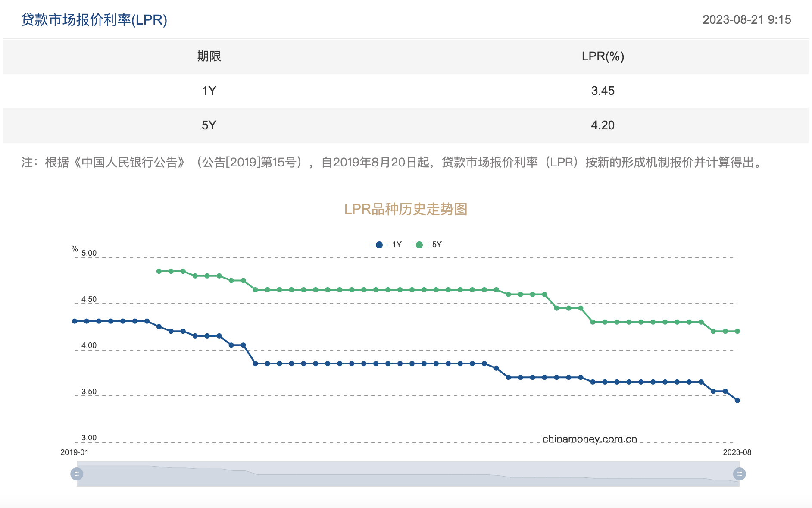Screen dimensions: 812x508
Task: Click the middle of the chart zoom slider track
Action: pos(408,474)
